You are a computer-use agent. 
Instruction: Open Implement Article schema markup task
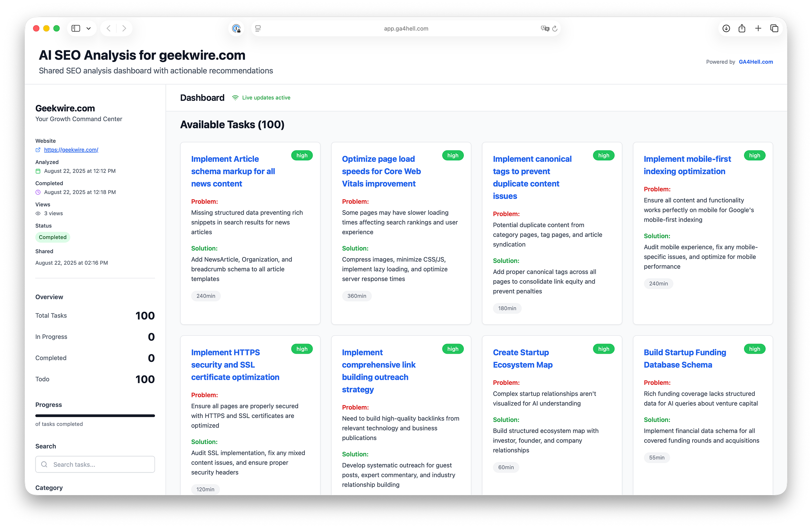tap(233, 171)
